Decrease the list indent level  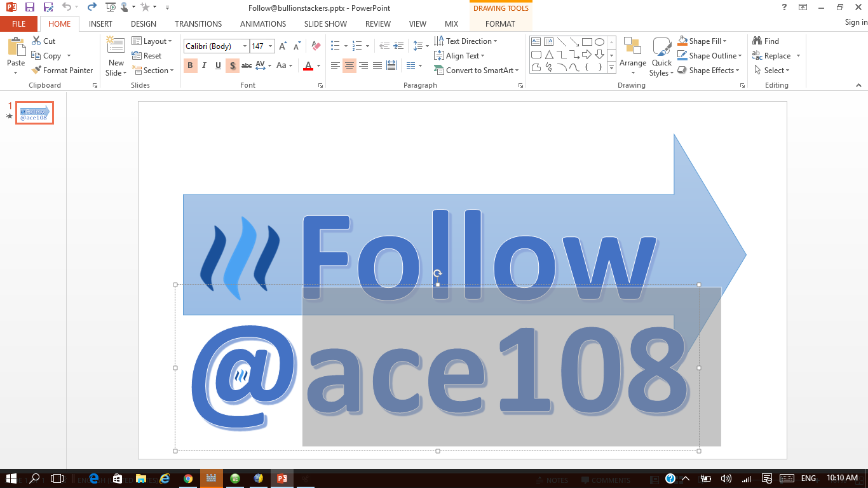pos(384,46)
